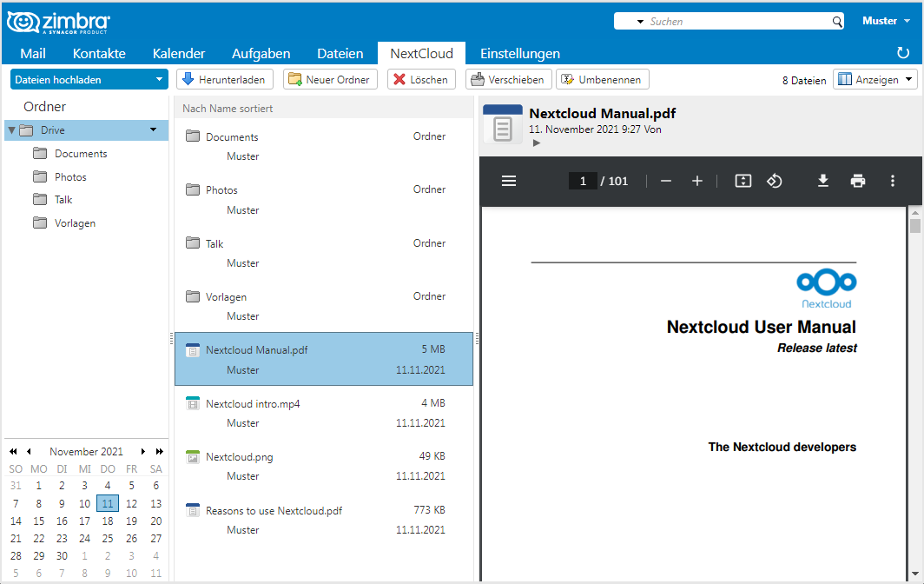Select the Talk folder in tree
This screenshot has width=924, height=584.
63,199
